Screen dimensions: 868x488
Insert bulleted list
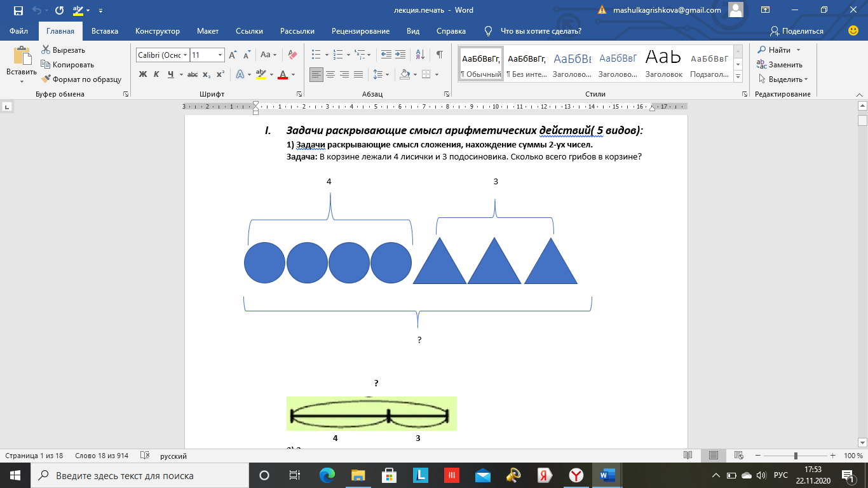(316, 55)
